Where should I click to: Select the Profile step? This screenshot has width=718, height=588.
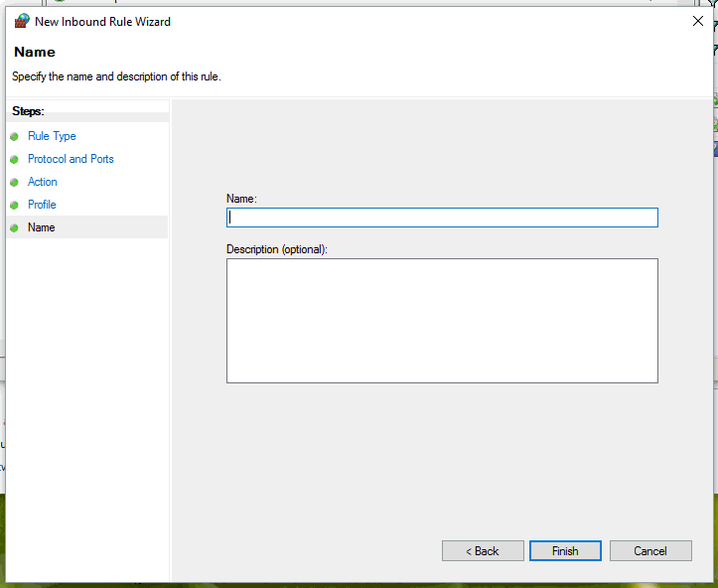pos(42,205)
